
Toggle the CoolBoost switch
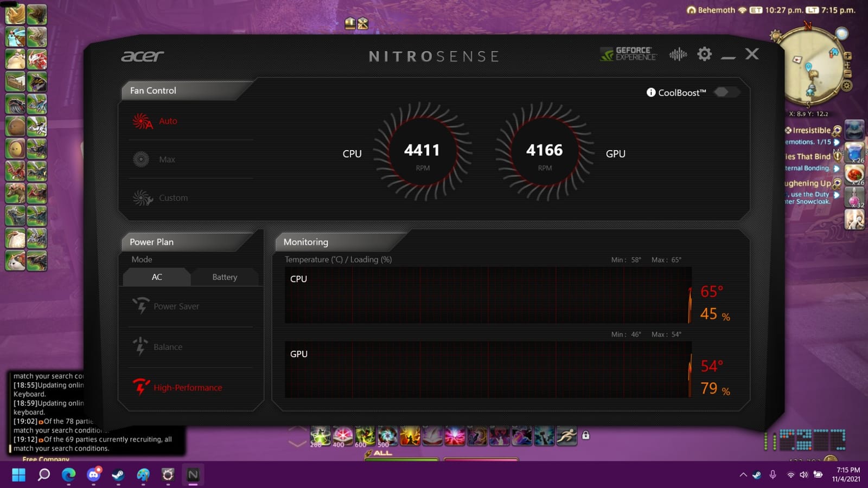[726, 92]
